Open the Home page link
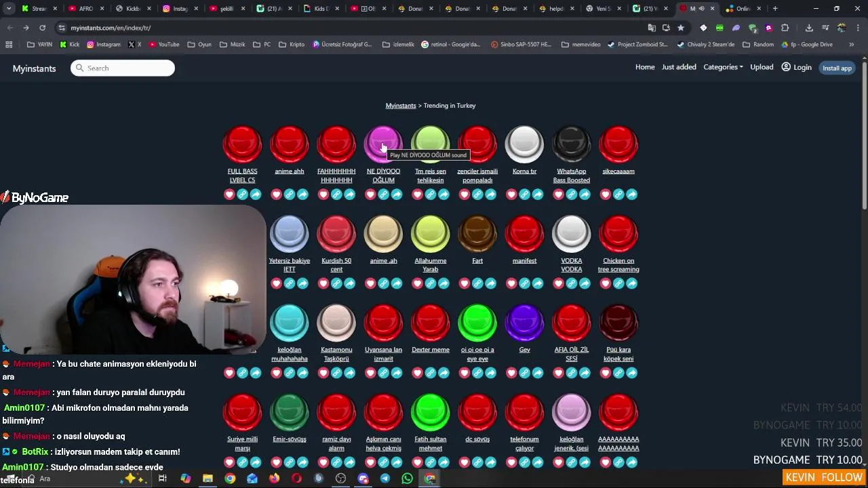 645,67
